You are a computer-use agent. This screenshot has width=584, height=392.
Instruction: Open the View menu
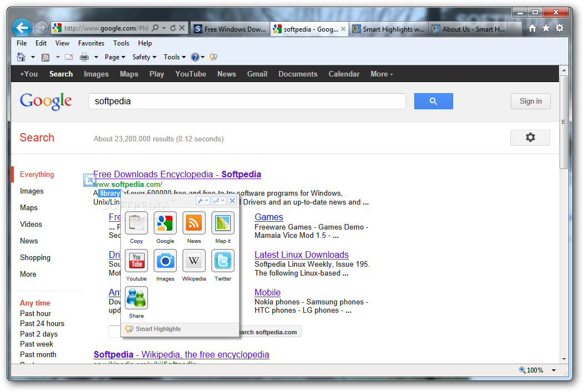click(x=62, y=43)
